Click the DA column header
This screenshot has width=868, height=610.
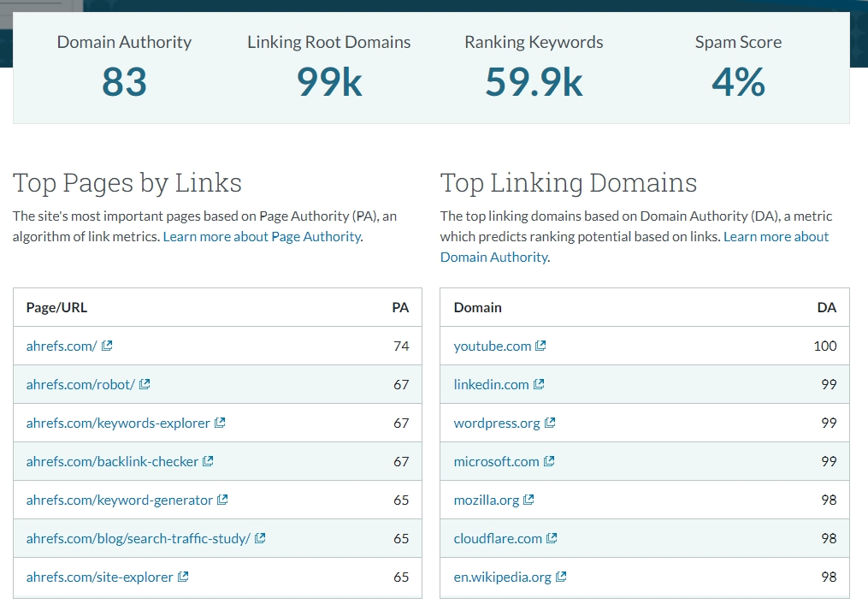click(826, 307)
